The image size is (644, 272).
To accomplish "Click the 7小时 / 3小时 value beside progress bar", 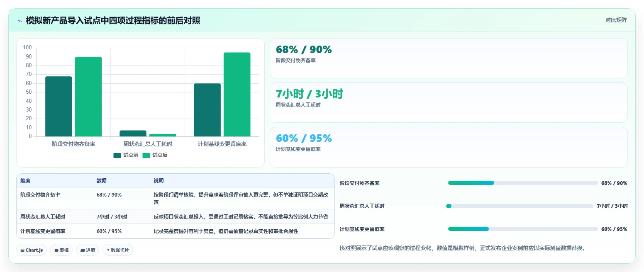I will (612, 206).
